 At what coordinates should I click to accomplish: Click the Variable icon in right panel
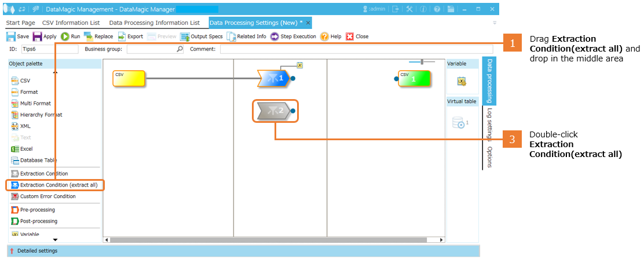click(462, 82)
